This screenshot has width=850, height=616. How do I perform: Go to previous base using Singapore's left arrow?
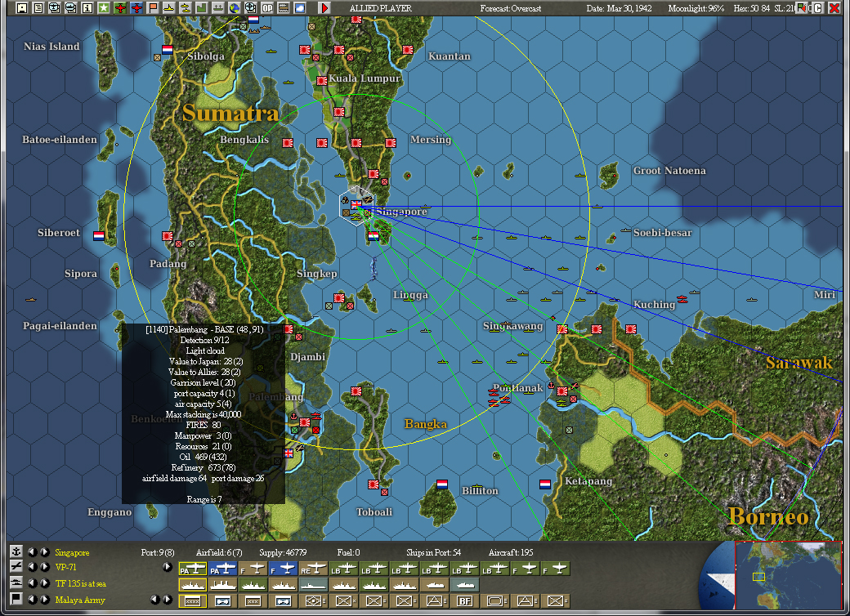tap(33, 552)
